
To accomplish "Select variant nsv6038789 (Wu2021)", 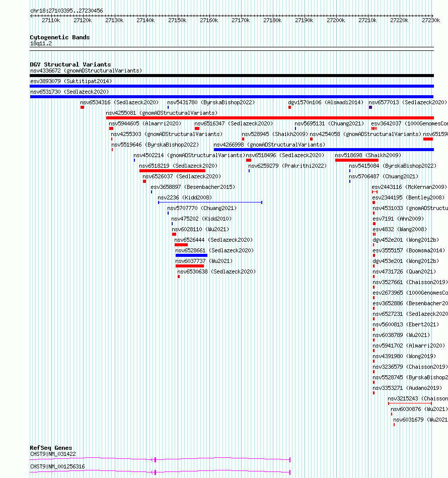I will pyautogui.click(x=401, y=335).
